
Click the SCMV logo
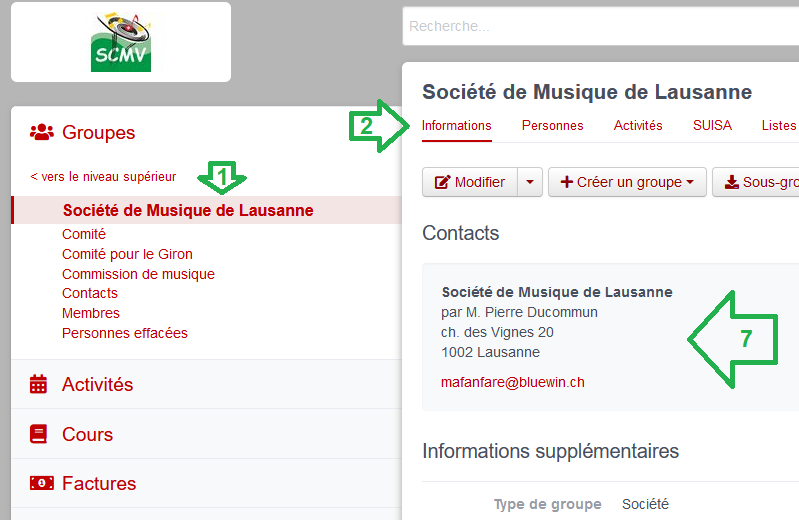click(121, 44)
